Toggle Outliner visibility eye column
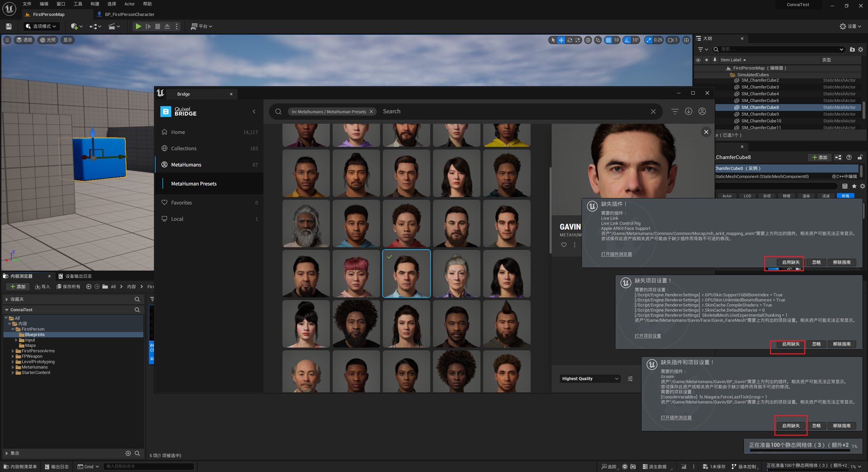 point(698,60)
